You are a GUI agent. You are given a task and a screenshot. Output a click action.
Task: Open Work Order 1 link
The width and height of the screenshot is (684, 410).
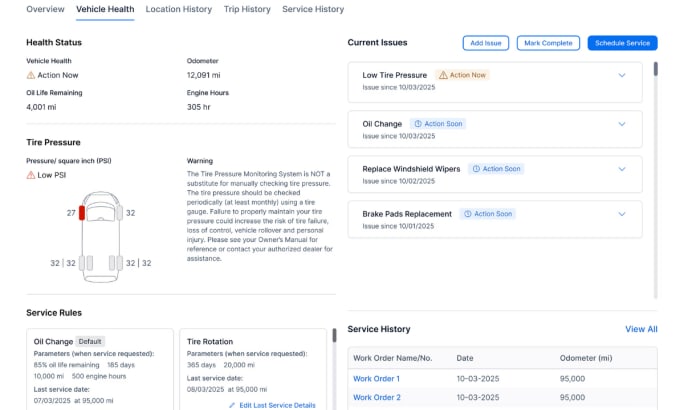click(x=376, y=379)
